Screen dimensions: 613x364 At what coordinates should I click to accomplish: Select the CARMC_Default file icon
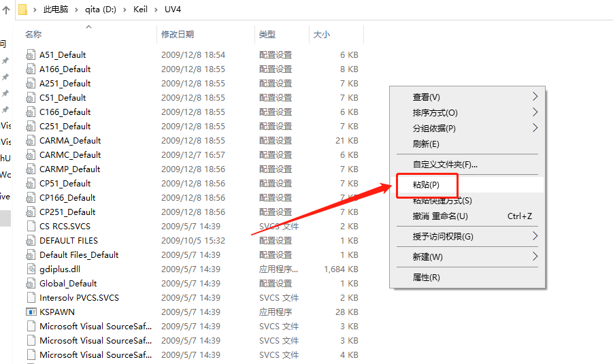pyautogui.click(x=31, y=155)
